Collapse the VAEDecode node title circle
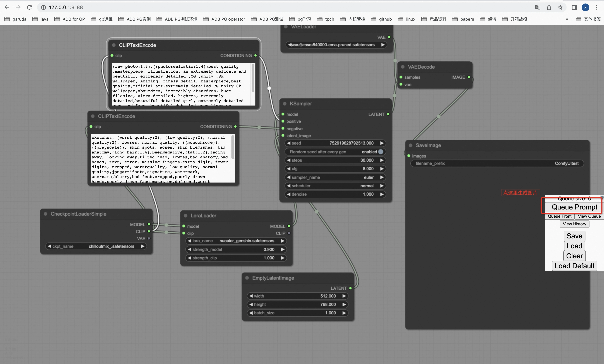 (x=402, y=67)
